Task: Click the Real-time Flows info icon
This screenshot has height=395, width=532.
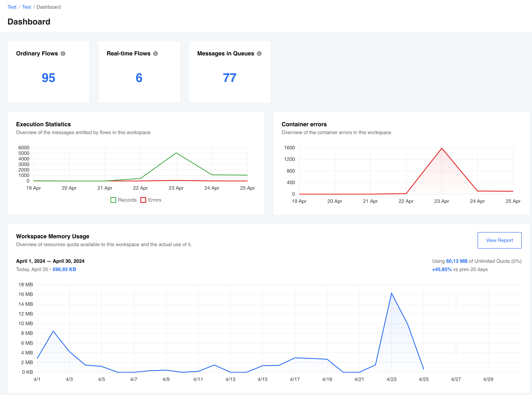Action: pyautogui.click(x=155, y=54)
